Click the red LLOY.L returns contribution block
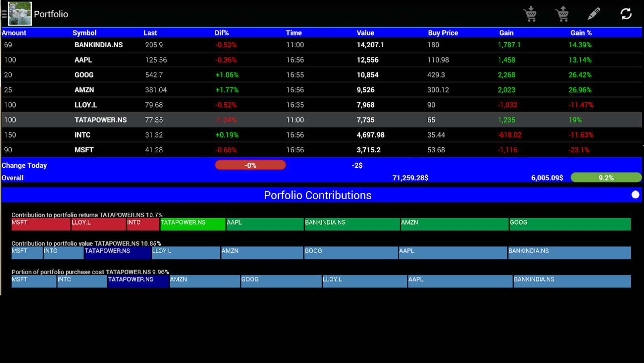Image resolution: width=644 pixels, height=363 pixels. click(98, 224)
